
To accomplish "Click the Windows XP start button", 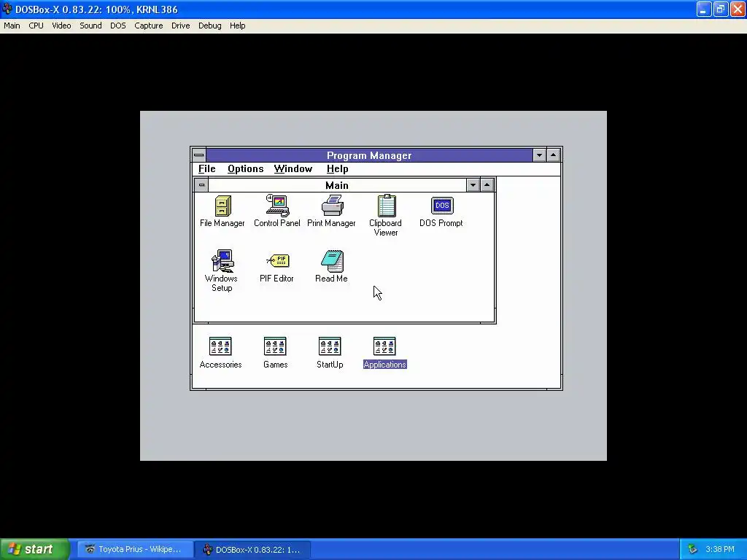I will click(34, 549).
